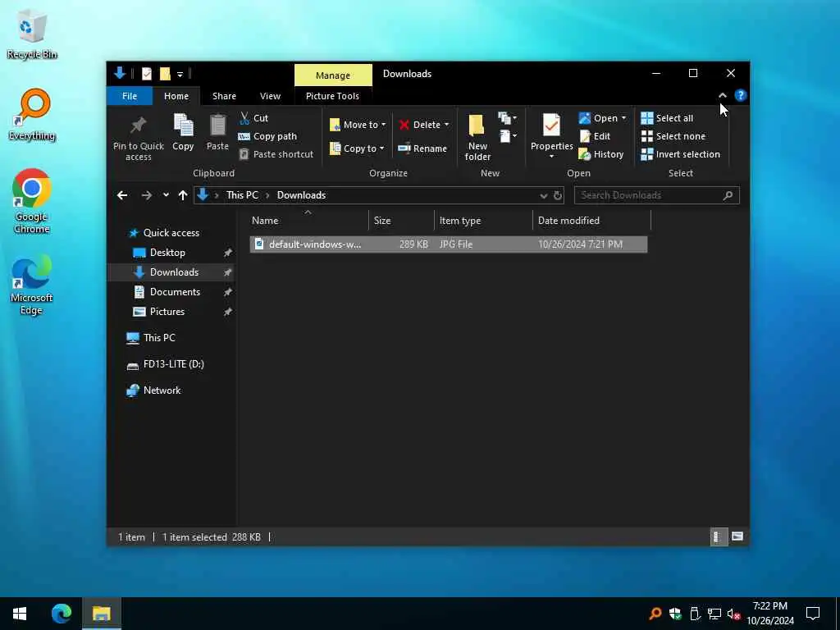The width and height of the screenshot is (840, 630).
Task: Switch to the Share ribbon tab
Action: [224, 96]
